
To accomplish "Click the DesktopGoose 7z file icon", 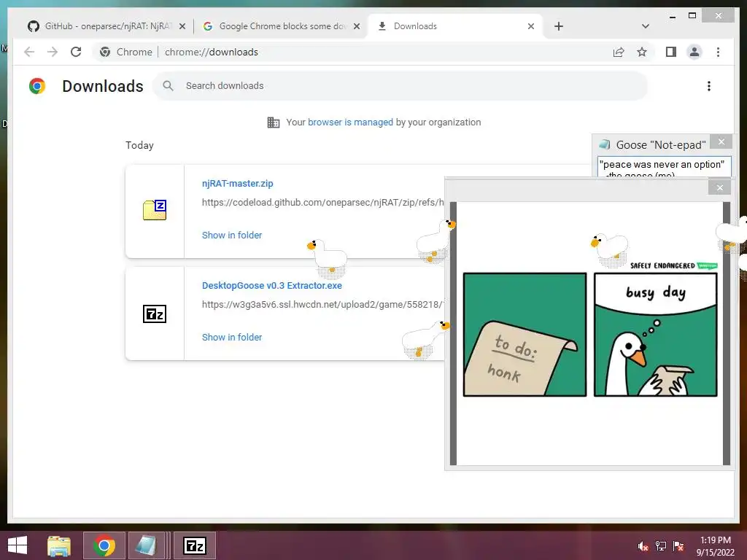I will click(x=155, y=314).
